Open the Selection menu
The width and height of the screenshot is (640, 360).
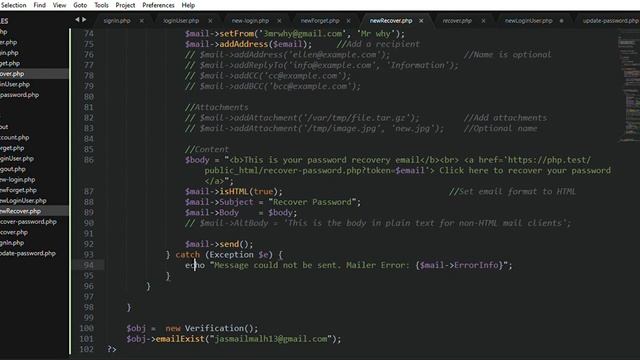[13, 5]
